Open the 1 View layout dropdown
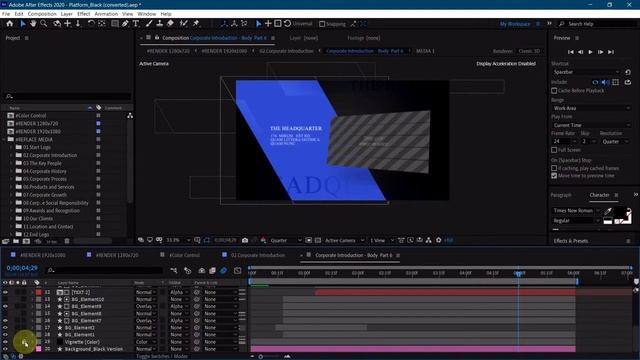The width and height of the screenshot is (640, 360). pyautogui.click(x=382, y=240)
